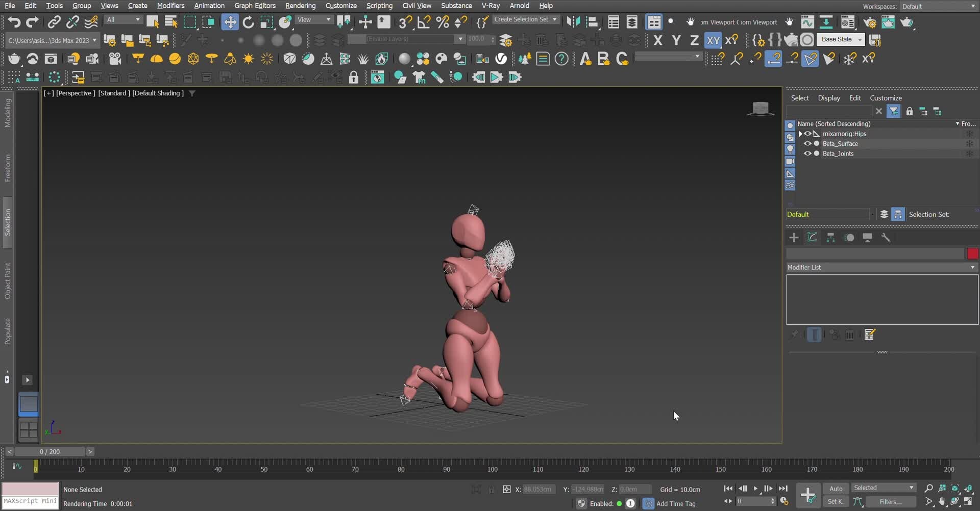
Task: Open the Workspaces dropdown
Action: (x=938, y=6)
